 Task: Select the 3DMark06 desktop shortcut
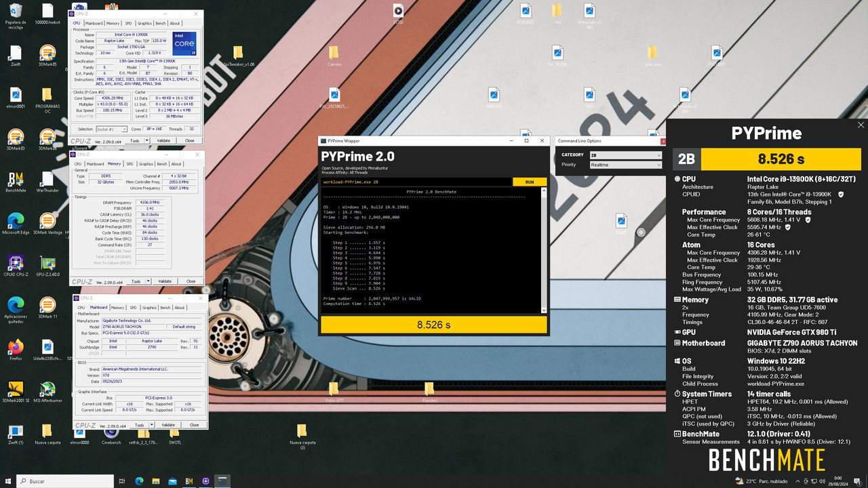(x=47, y=140)
